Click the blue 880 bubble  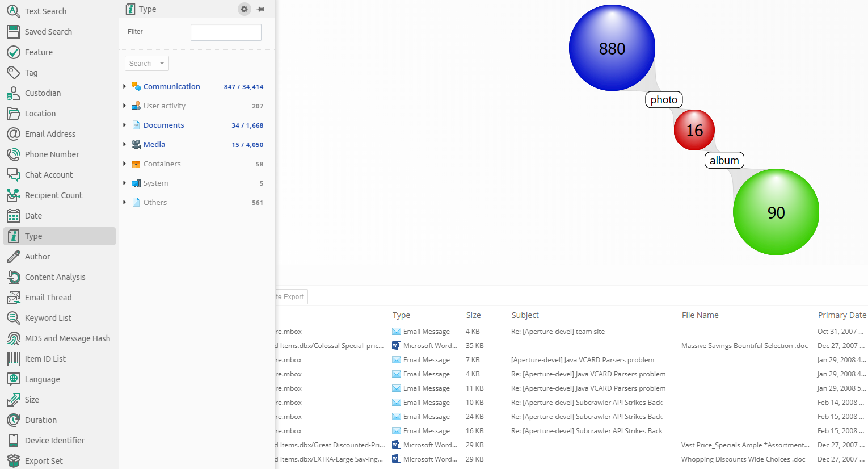(x=612, y=48)
